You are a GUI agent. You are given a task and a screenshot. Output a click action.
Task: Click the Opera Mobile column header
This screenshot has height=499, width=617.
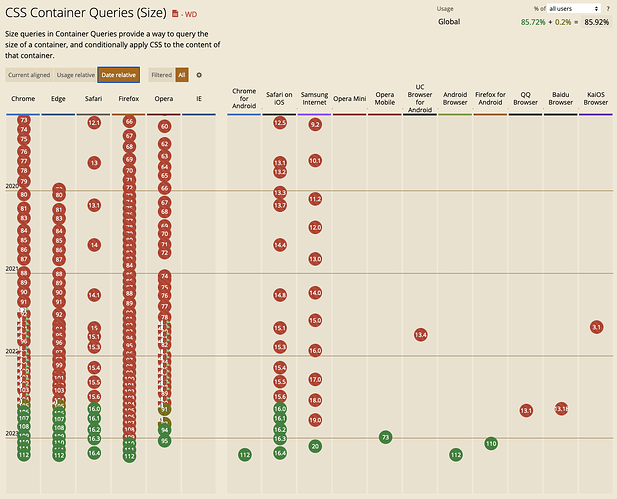385,98
